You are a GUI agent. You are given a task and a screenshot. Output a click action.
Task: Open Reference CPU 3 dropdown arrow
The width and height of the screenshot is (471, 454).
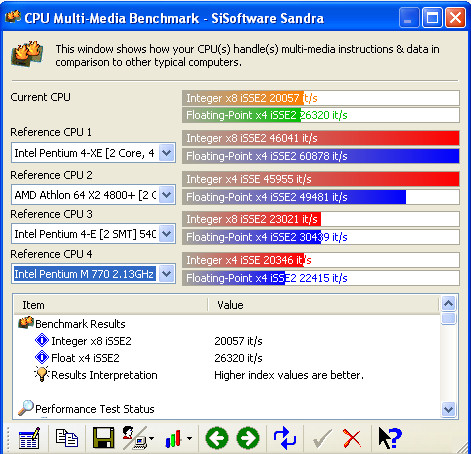click(x=166, y=233)
